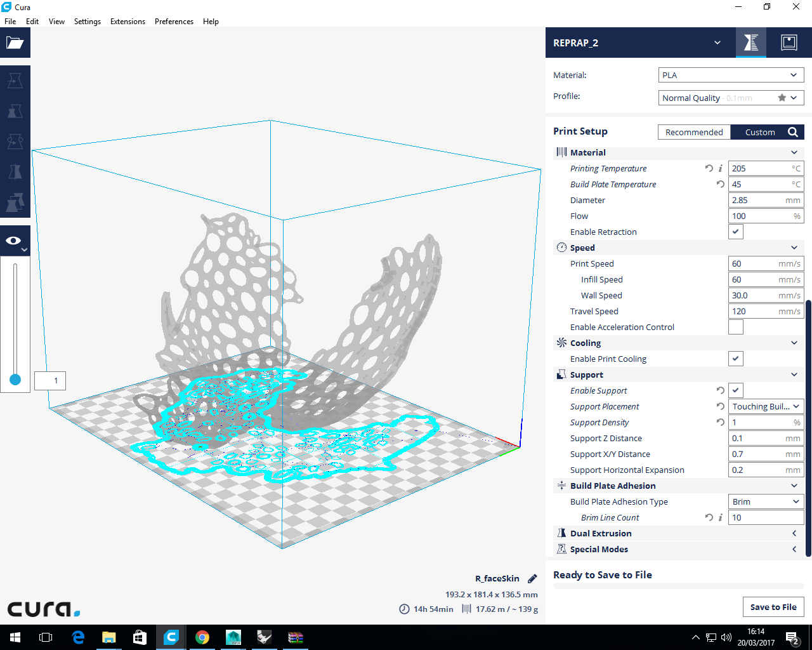Image resolution: width=812 pixels, height=650 pixels.
Task: Open Support Placement dropdown
Action: point(766,406)
